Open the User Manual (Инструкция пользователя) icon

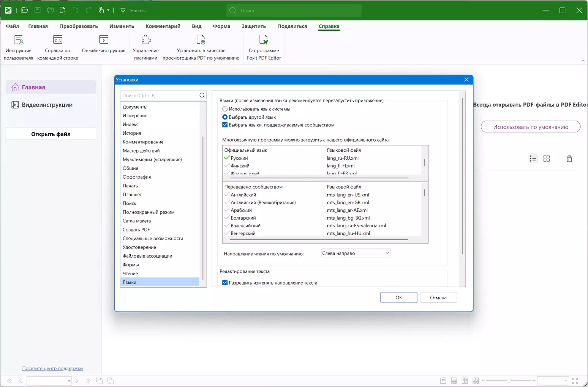(x=19, y=40)
